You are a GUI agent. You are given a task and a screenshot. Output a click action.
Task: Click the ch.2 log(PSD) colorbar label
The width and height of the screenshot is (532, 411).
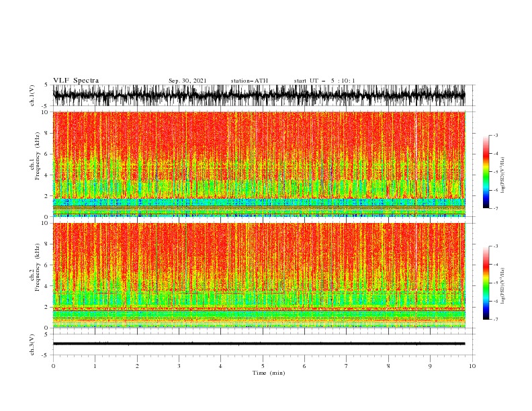503,285
